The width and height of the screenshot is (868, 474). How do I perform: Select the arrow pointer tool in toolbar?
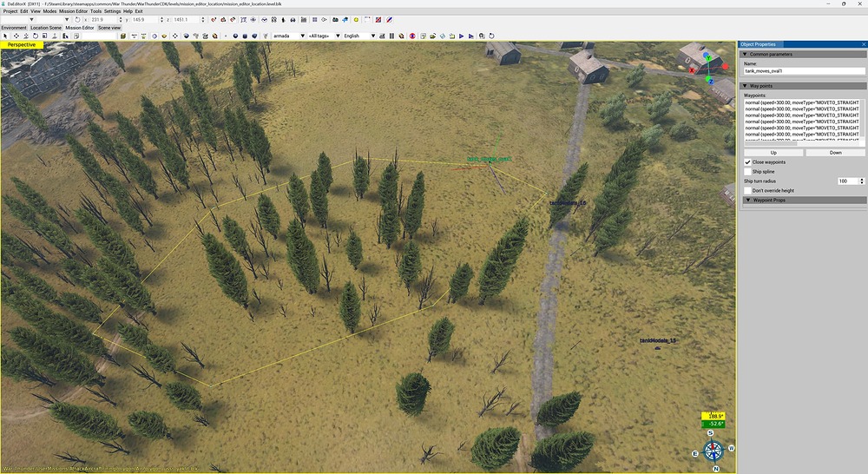pyautogui.click(x=5, y=36)
